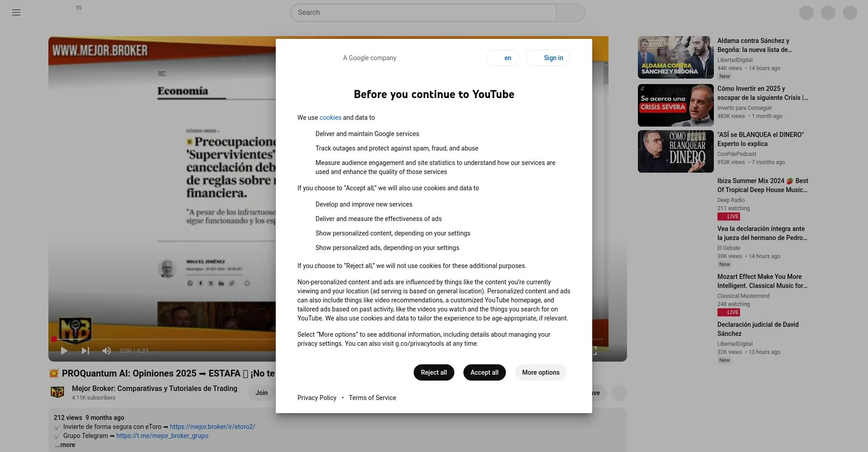Screen dimensions: 868x452
Task: Open Se acerca una crisis severa thumbnail
Action: (x=675, y=105)
